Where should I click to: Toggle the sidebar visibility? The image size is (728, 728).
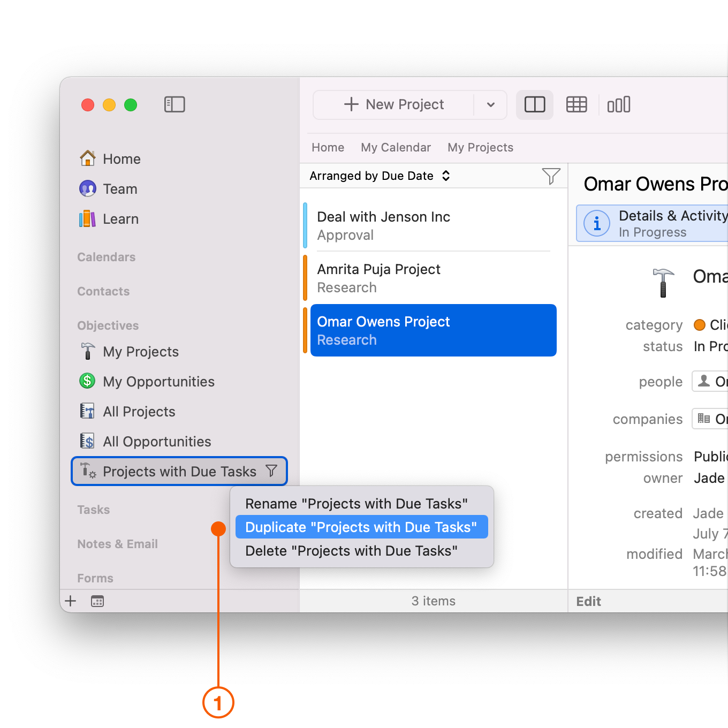pos(175,104)
